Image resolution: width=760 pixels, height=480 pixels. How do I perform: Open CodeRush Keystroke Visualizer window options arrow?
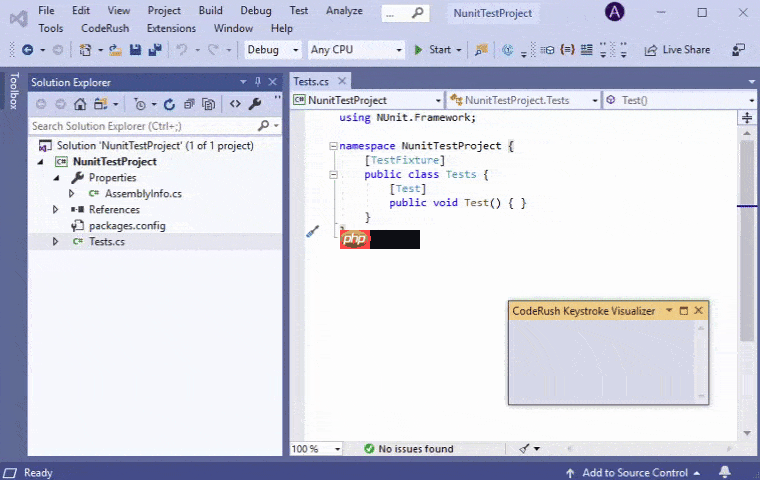click(x=669, y=310)
